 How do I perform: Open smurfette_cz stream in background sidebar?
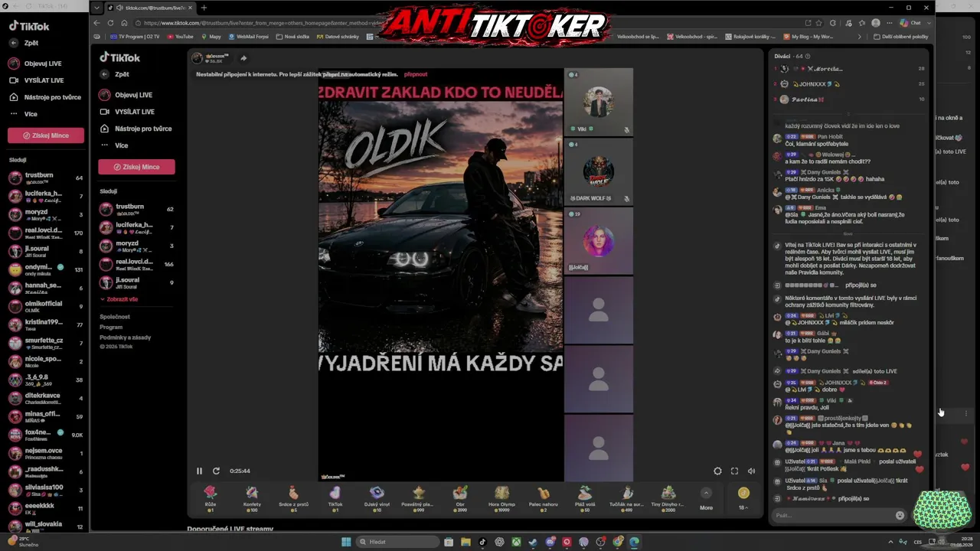(x=46, y=343)
